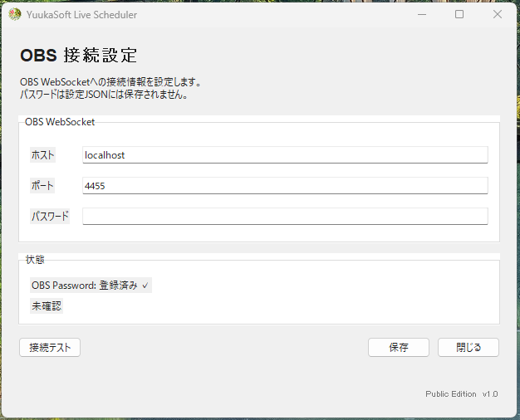
Task: Close the dialog with the 閉じる button
Action: click(x=468, y=348)
